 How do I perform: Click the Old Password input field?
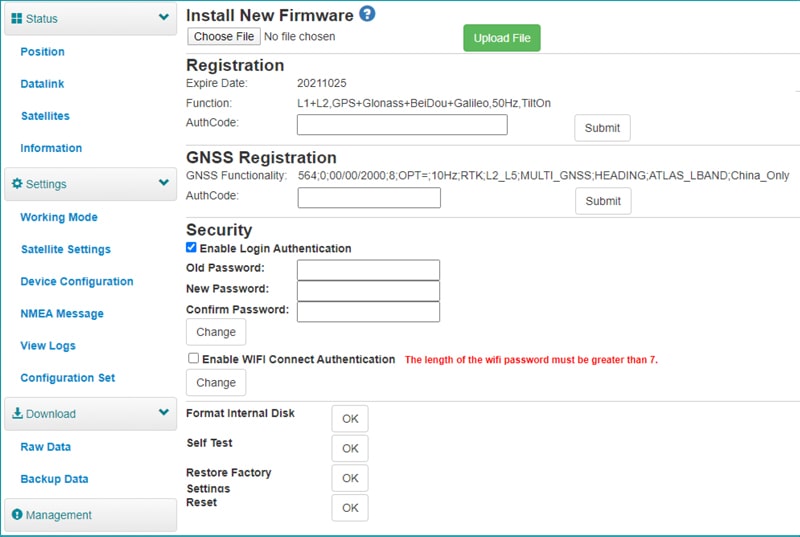click(x=368, y=270)
